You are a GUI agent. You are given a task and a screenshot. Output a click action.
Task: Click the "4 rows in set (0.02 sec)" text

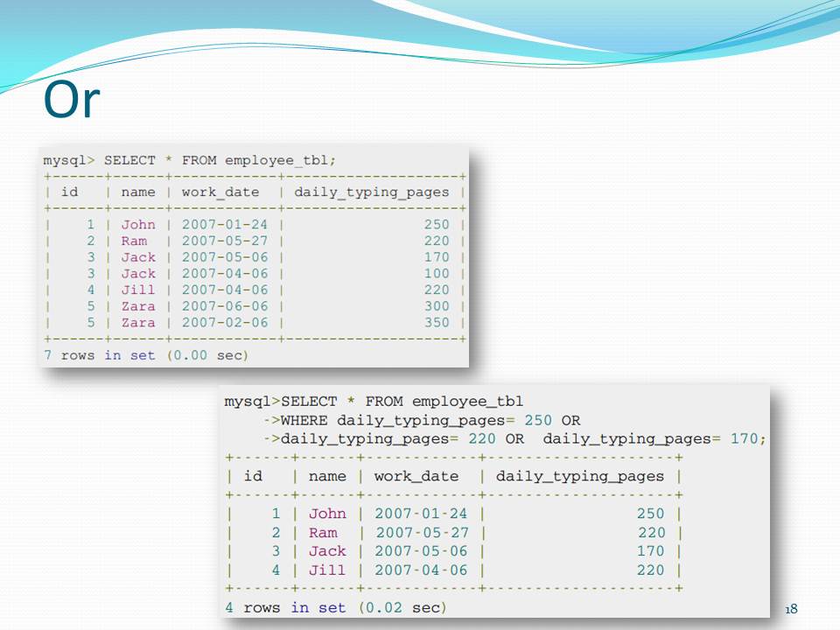[x=335, y=606]
